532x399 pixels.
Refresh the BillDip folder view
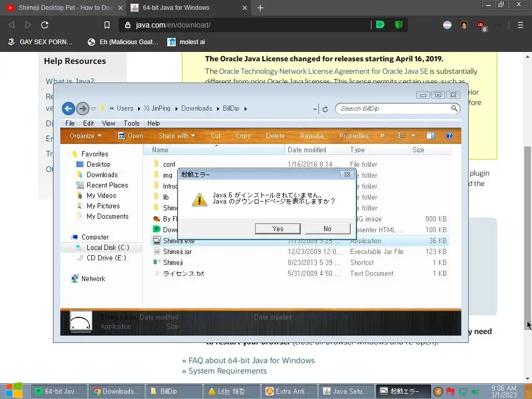pyautogui.click(x=325, y=109)
